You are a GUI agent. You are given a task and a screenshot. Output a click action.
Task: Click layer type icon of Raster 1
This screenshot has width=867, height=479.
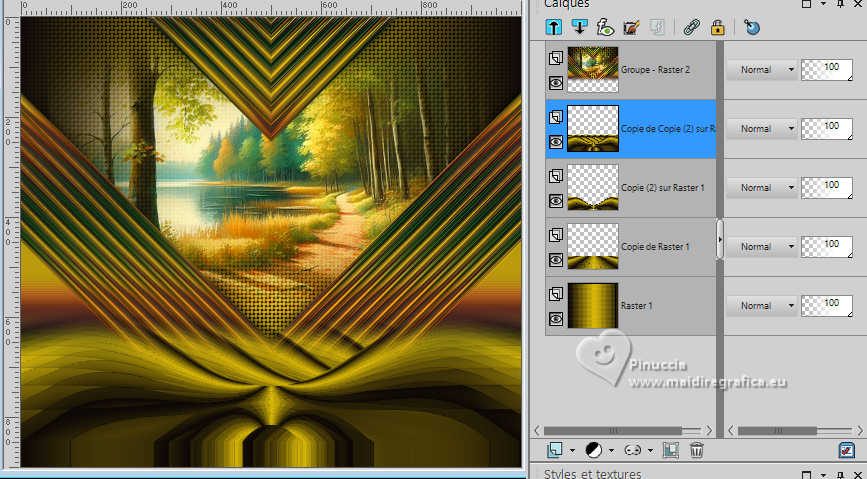[x=556, y=294]
